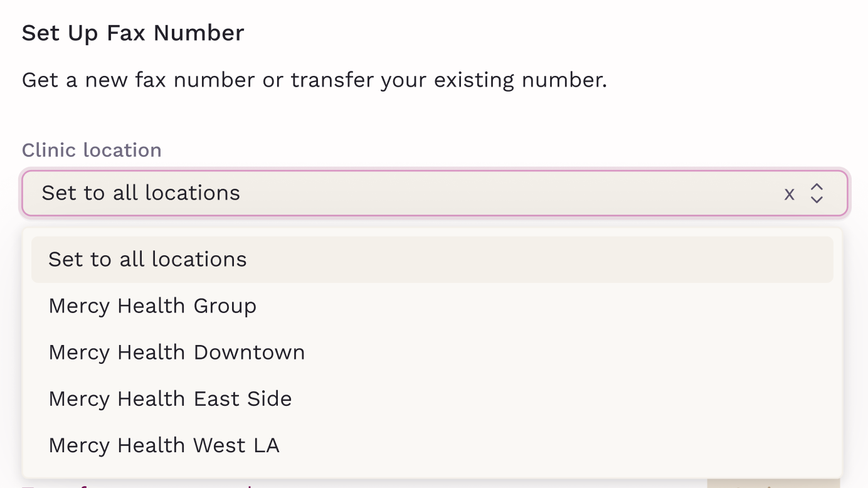Viewport: 868px width, 488px height.
Task: Collapse the dropdown using the up-down chevrons
Action: (816, 193)
